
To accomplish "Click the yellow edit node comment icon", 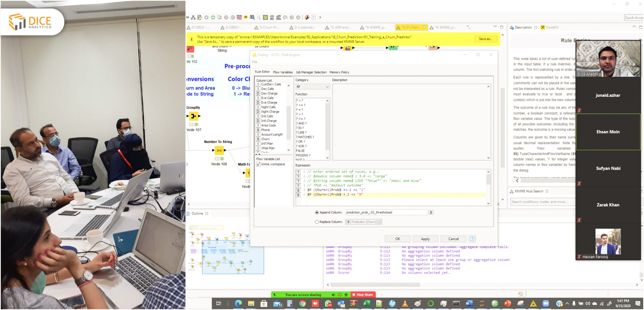I will [246, 17].
